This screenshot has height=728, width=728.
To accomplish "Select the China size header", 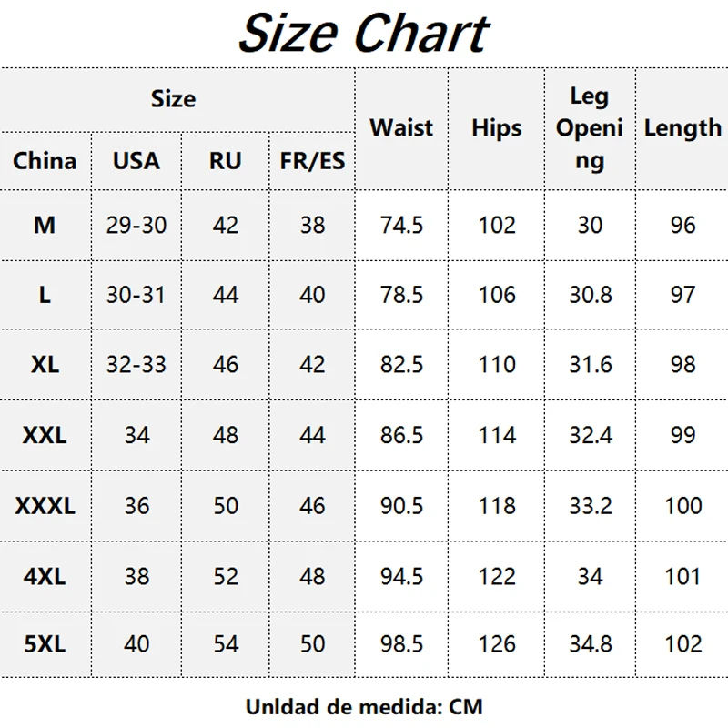I will click(45, 161).
